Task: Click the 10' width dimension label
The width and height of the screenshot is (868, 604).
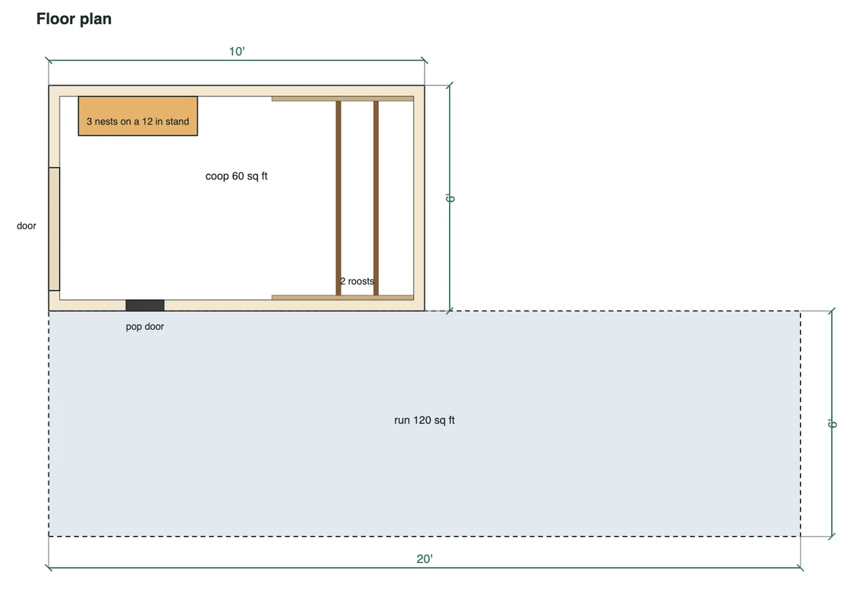Action: pyautogui.click(x=237, y=51)
